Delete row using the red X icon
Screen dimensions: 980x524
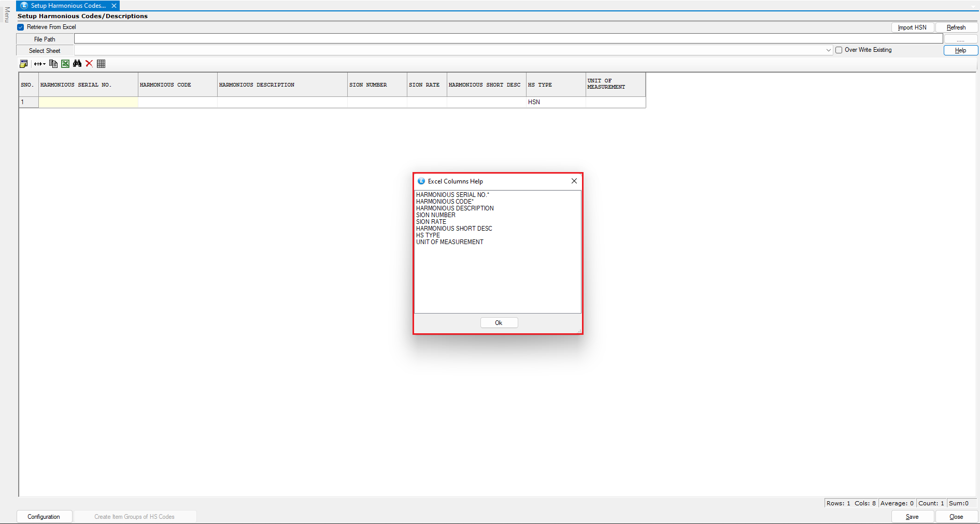pyautogui.click(x=89, y=64)
